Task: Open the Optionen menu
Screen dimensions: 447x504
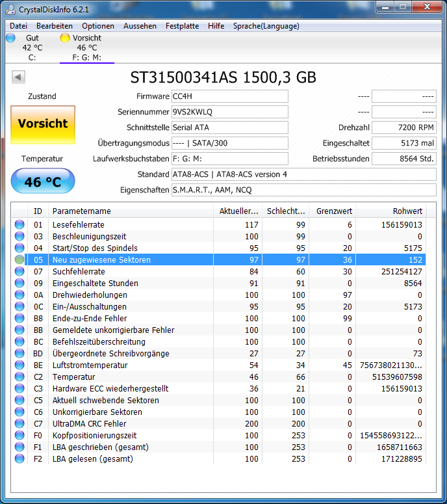Action: [x=98, y=26]
